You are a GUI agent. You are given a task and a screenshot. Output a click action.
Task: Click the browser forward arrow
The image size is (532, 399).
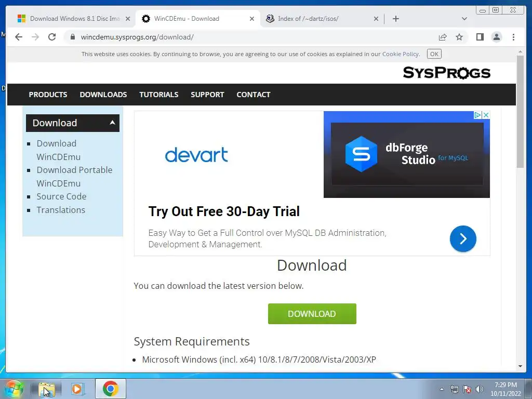[35, 37]
